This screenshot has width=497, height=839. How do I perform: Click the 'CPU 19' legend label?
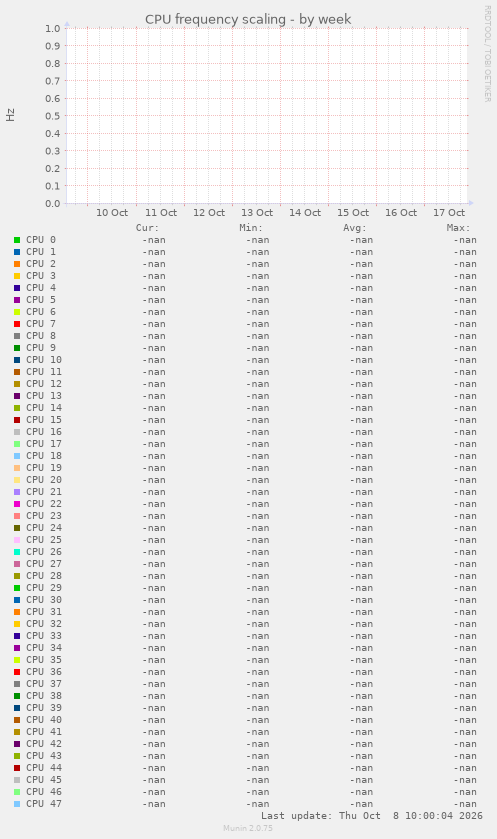44,468
